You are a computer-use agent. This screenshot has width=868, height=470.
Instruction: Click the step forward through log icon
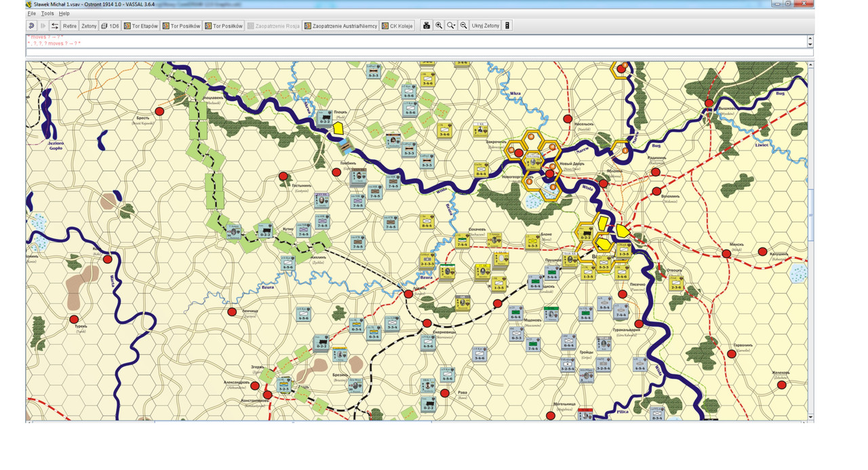(x=43, y=26)
